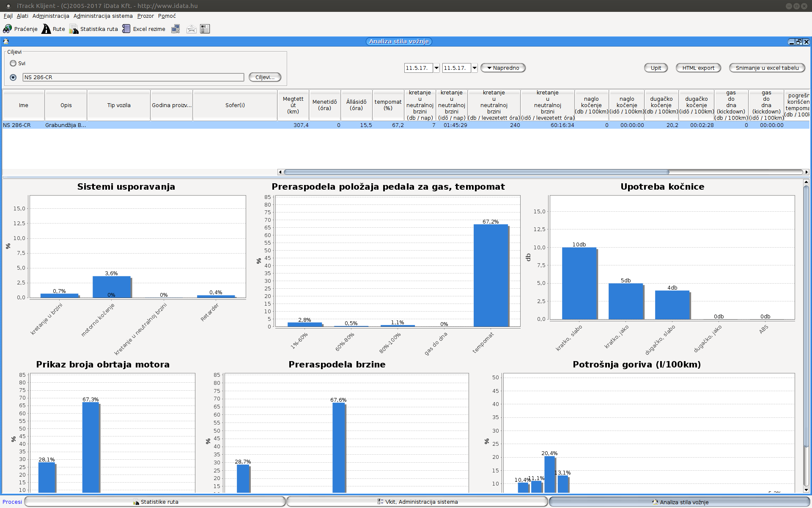Open the start date dropdown arrow
The width and height of the screenshot is (812, 508).
click(436, 68)
